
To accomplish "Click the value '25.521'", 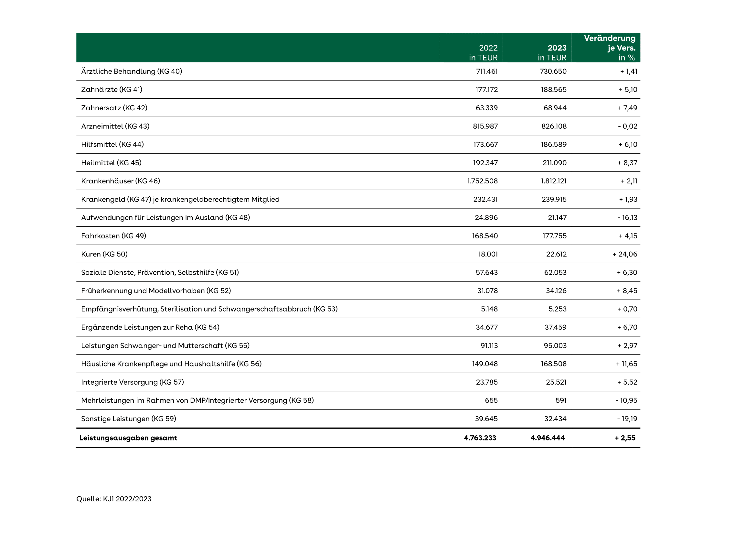I will point(556,382).
